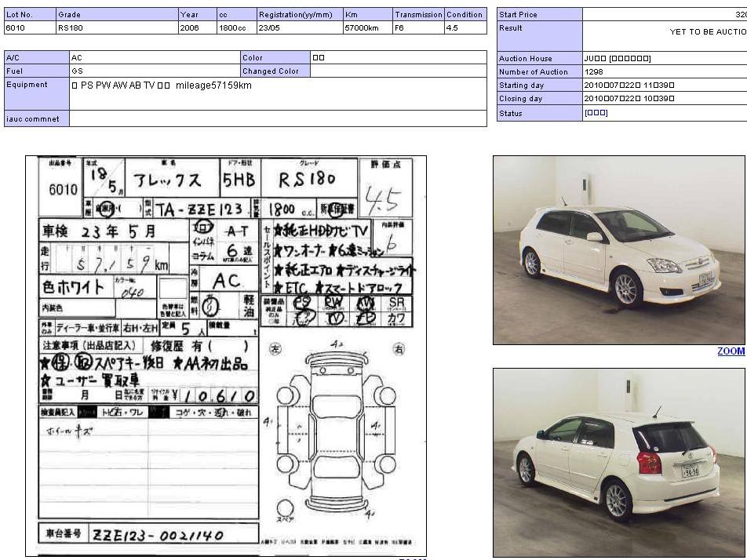Click the Grade value RS180 in the table
The height and width of the screenshot is (560, 747).
click(x=69, y=27)
